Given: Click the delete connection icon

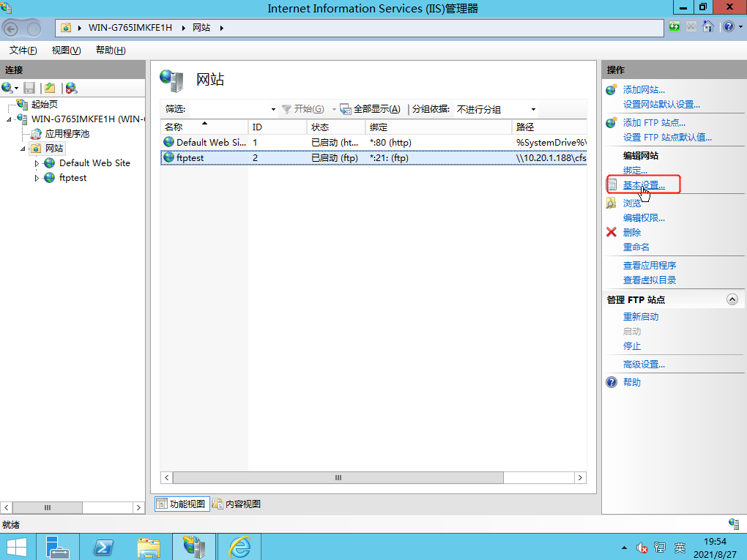Looking at the screenshot, I should tap(71, 88).
